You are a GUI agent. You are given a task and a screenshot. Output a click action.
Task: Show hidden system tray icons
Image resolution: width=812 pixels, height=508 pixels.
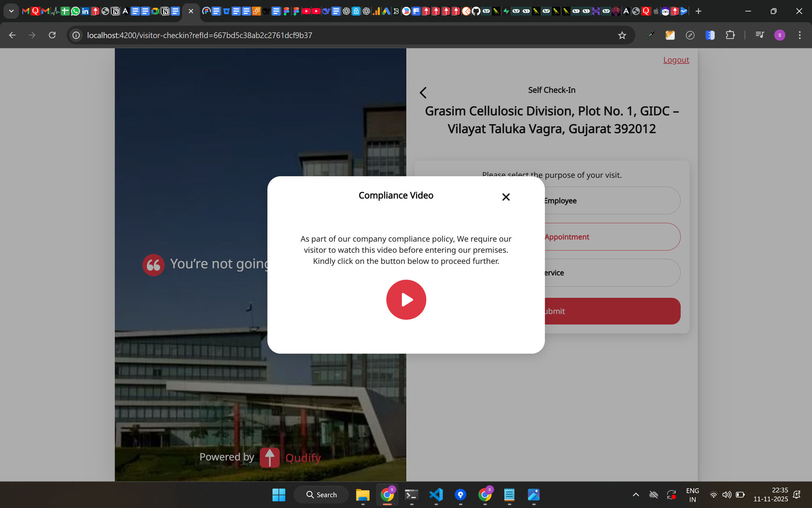point(635,494)
